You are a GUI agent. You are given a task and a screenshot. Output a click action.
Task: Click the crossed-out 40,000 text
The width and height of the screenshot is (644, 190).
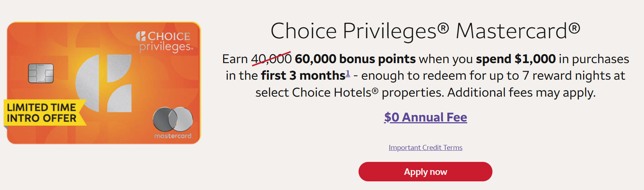(271, 59)
